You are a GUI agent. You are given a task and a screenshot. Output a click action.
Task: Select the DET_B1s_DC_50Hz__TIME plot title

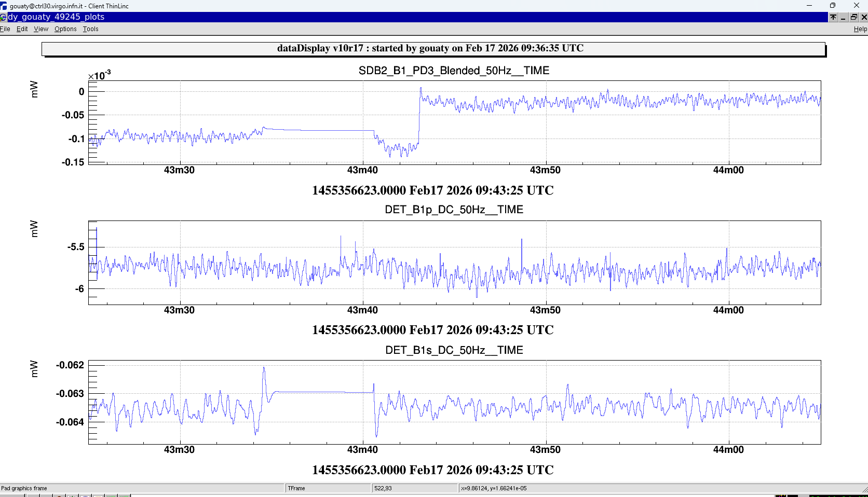coord(454,350)
